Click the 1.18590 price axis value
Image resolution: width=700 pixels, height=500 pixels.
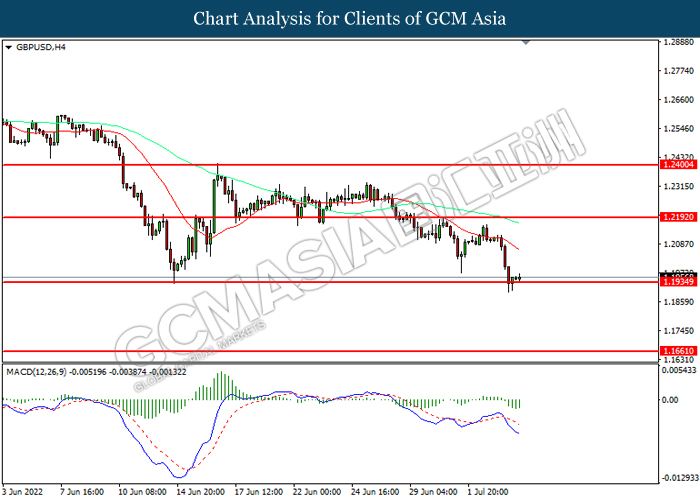tap(679, 302)
